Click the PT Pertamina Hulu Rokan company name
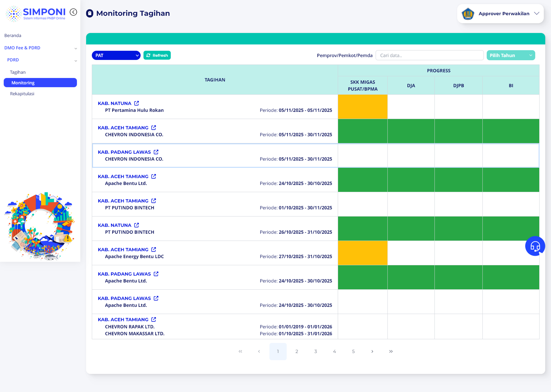The height and width of the screenshot is (392, 551). coord(134,110)
